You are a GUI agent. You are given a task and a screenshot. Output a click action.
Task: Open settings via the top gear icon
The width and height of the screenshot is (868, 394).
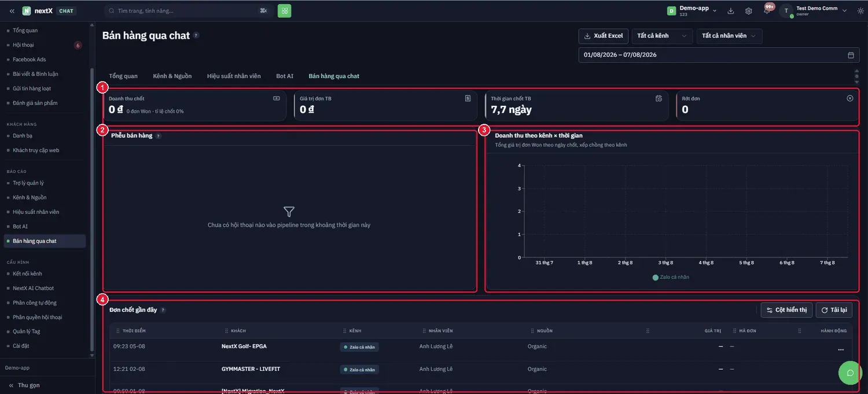pyautogui.click(x=749, y=11)
